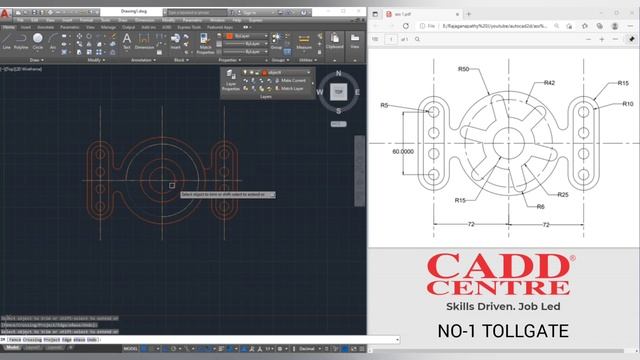Select the Scale tool in Modify panel

89,52
